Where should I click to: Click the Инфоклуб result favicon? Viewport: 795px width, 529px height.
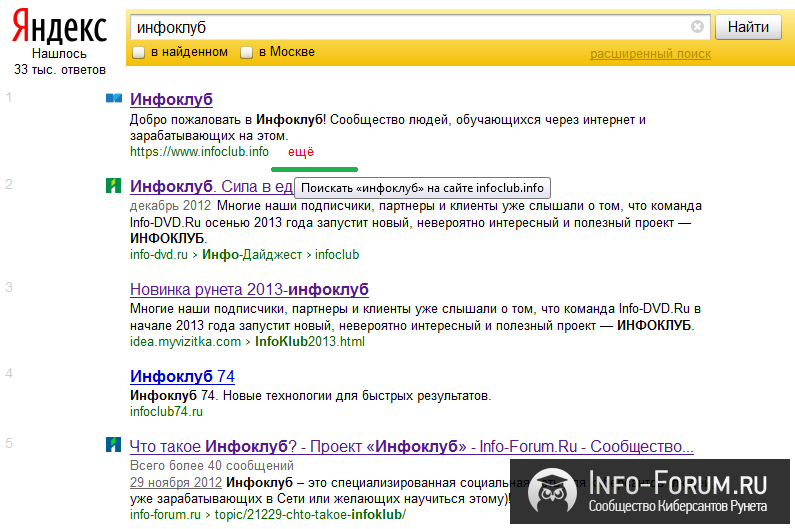coord(114,98)
